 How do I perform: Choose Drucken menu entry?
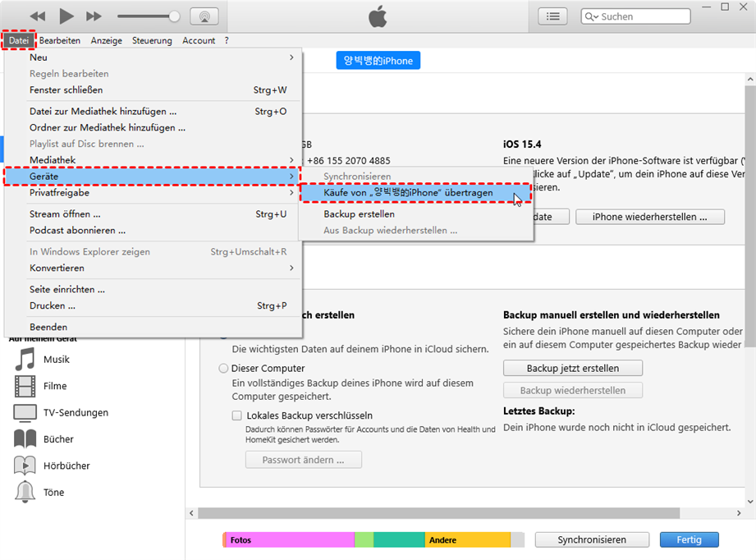click(x=153, y=305)
